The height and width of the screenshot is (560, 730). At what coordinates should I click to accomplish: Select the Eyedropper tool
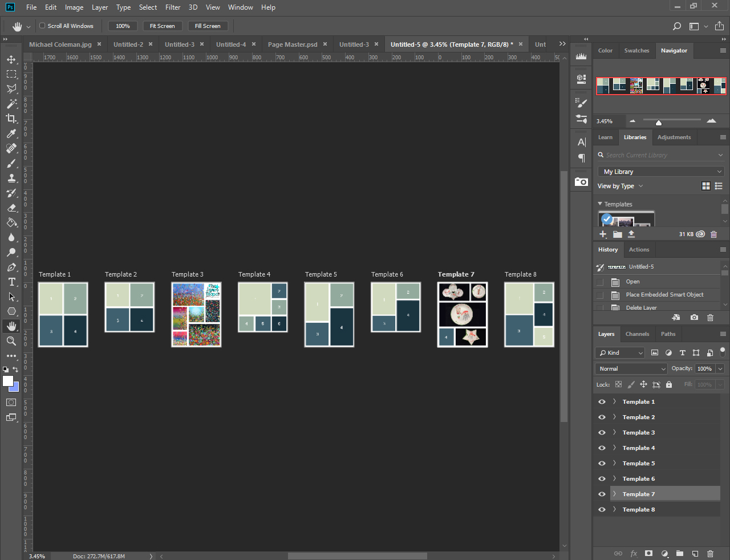[x=11, y=133]
